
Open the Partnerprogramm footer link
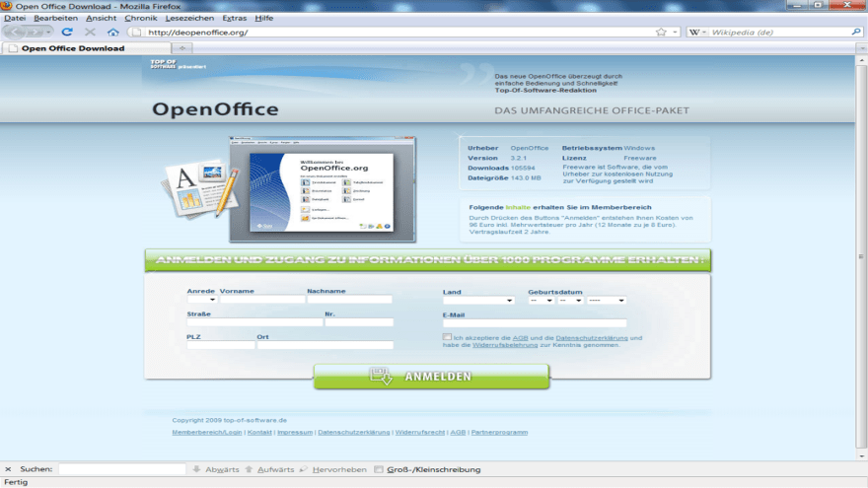click(499, 432)
